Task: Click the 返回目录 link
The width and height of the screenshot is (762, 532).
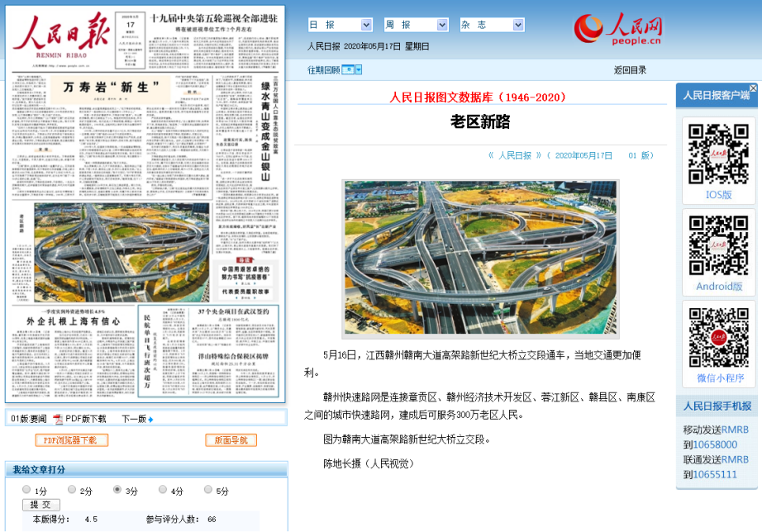Action: [630, 70]
